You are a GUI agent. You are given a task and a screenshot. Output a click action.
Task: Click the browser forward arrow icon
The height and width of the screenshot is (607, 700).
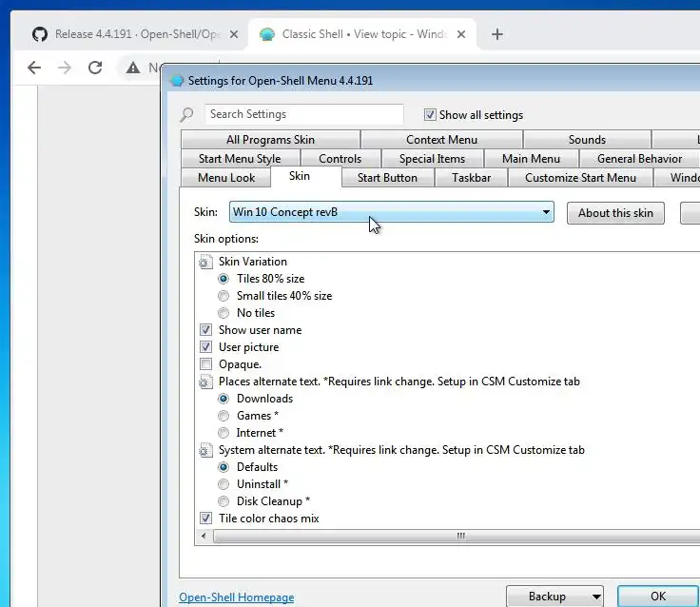point(65,68)
